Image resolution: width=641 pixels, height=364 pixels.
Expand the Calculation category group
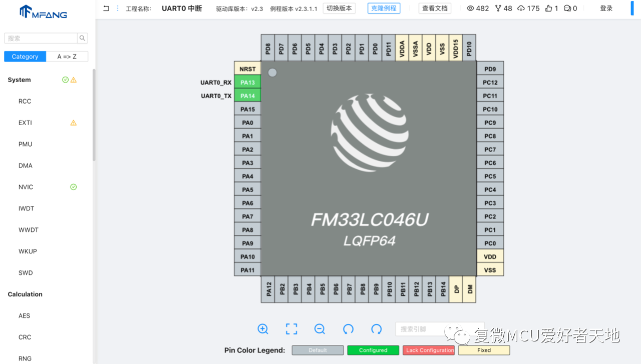(25, 294)
